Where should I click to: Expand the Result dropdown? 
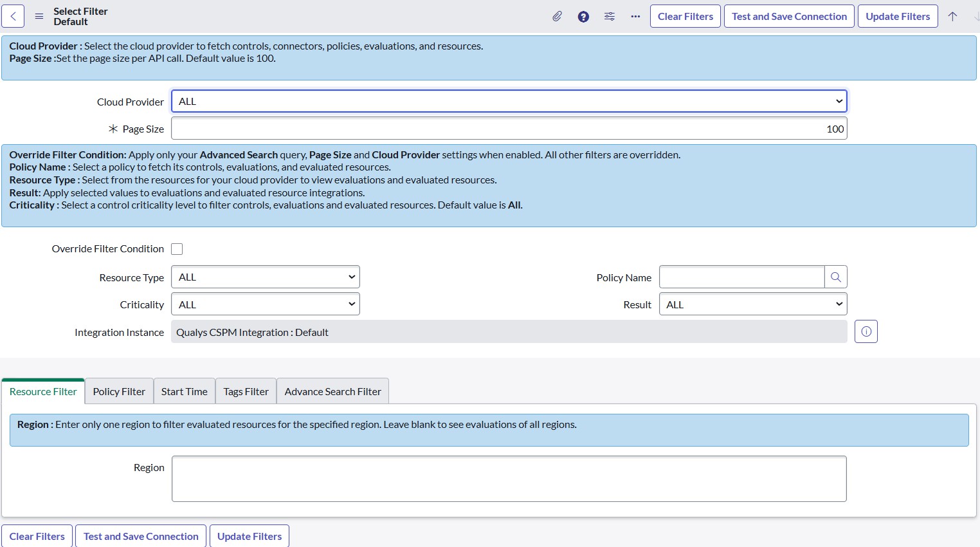pos(753,304)
